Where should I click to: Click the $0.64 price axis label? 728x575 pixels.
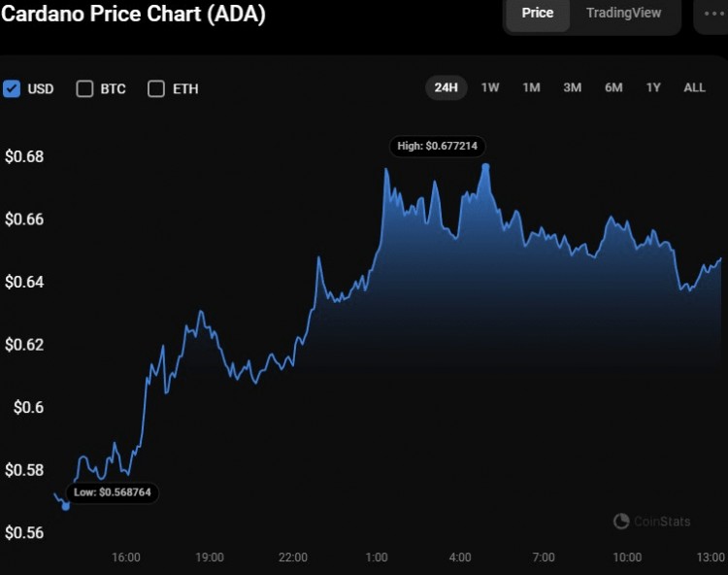click(24, 282)
